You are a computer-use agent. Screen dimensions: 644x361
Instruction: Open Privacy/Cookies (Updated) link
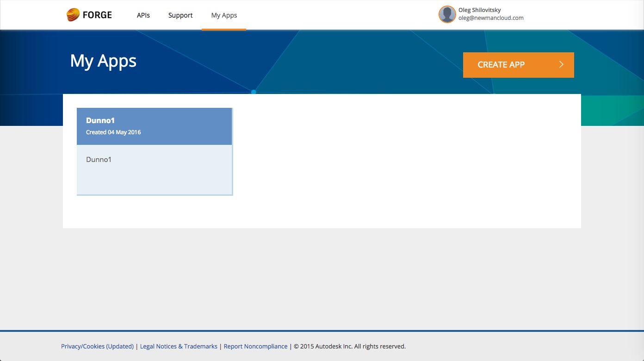tap(97, 346)
